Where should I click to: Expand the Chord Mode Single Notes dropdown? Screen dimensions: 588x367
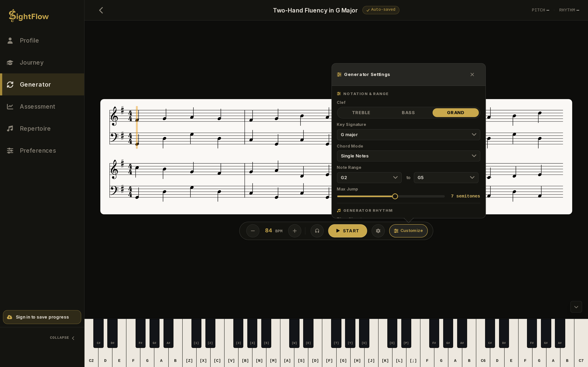tap(408, 156)
